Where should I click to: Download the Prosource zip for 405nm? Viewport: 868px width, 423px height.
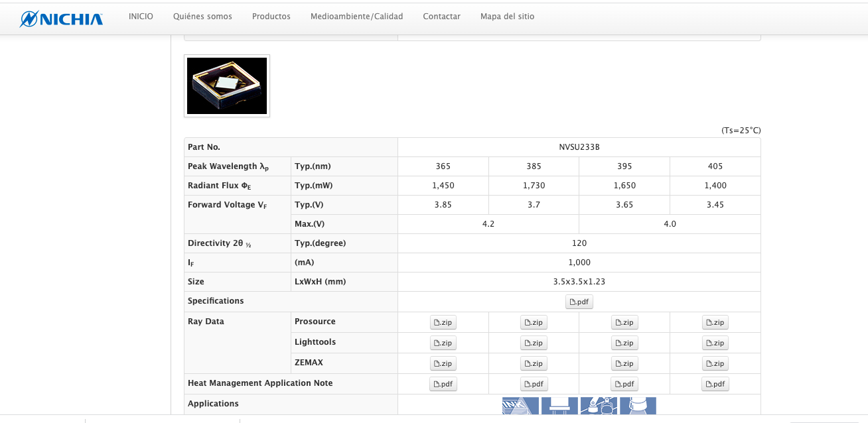(715, 322)
